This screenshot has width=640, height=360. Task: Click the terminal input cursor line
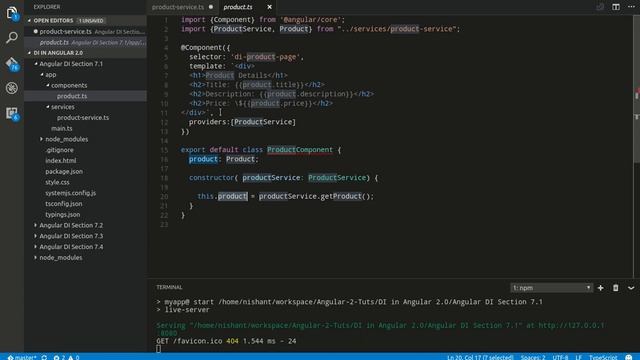click(158, 349)
